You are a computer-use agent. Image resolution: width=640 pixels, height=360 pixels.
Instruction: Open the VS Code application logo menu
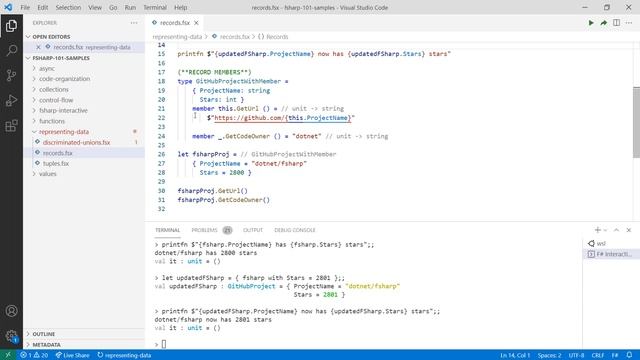coord(8,7)
